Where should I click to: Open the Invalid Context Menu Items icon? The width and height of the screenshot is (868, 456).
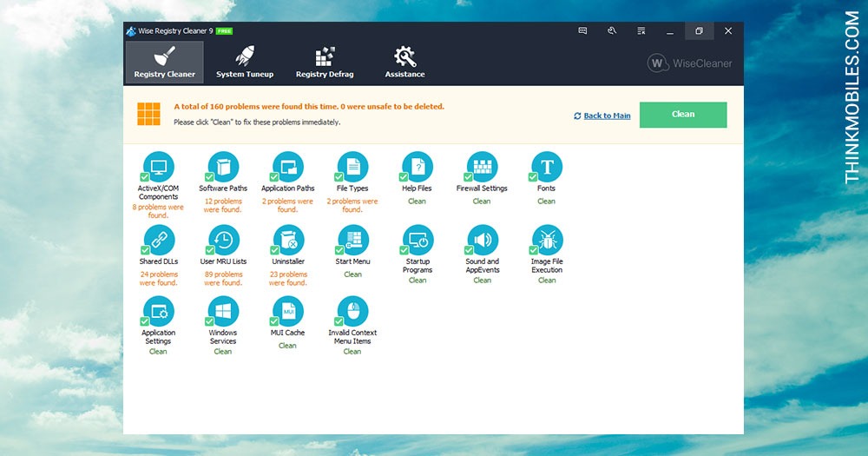[x=353, y=312]
